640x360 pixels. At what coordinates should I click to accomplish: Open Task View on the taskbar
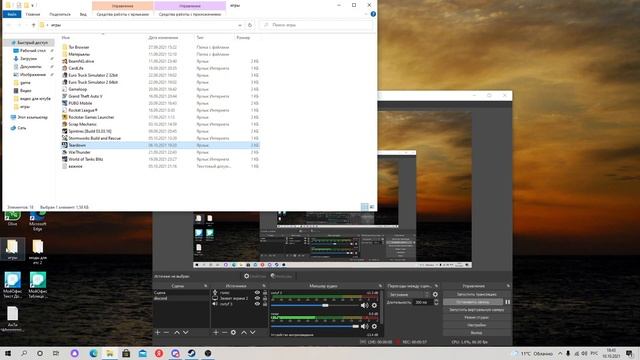[x=56, y=353]
